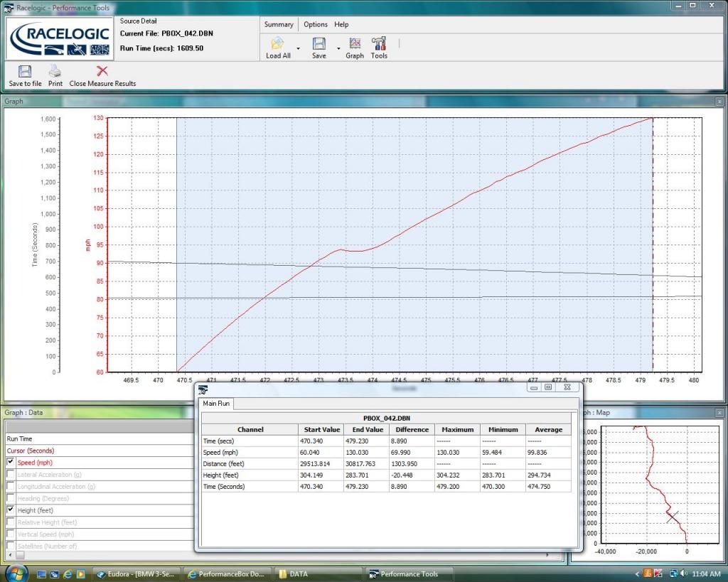Switch to the Summary tab

click(279, 25)
